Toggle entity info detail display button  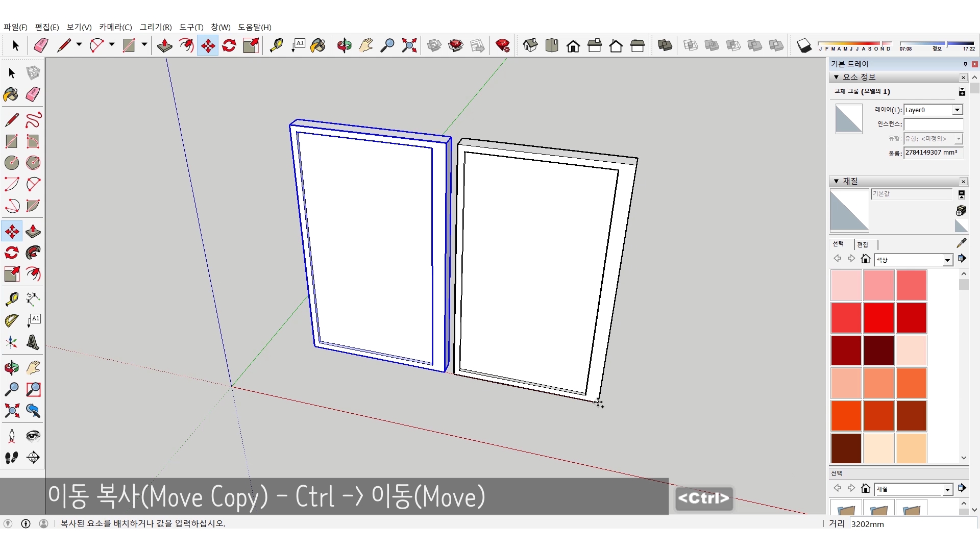click(x=962, y=91)
